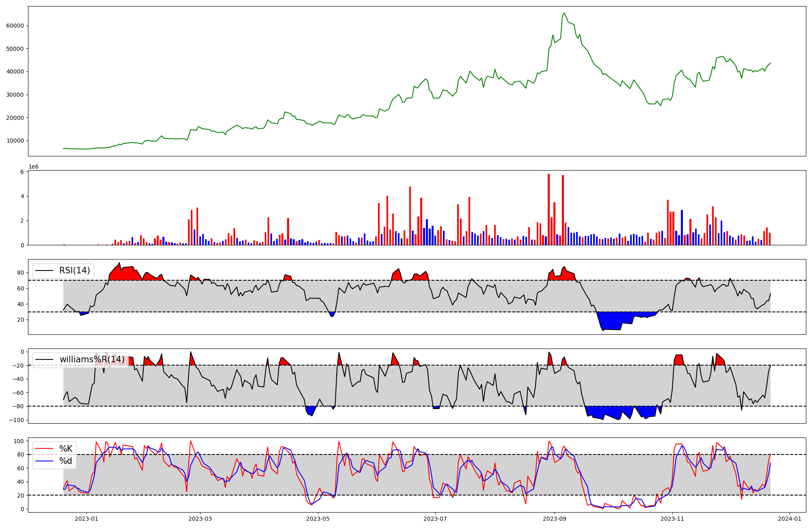The width and height of the screenshot is (812, 528).
Task: Click the black line sample beside RSI(14)
Action: [44, 270]
